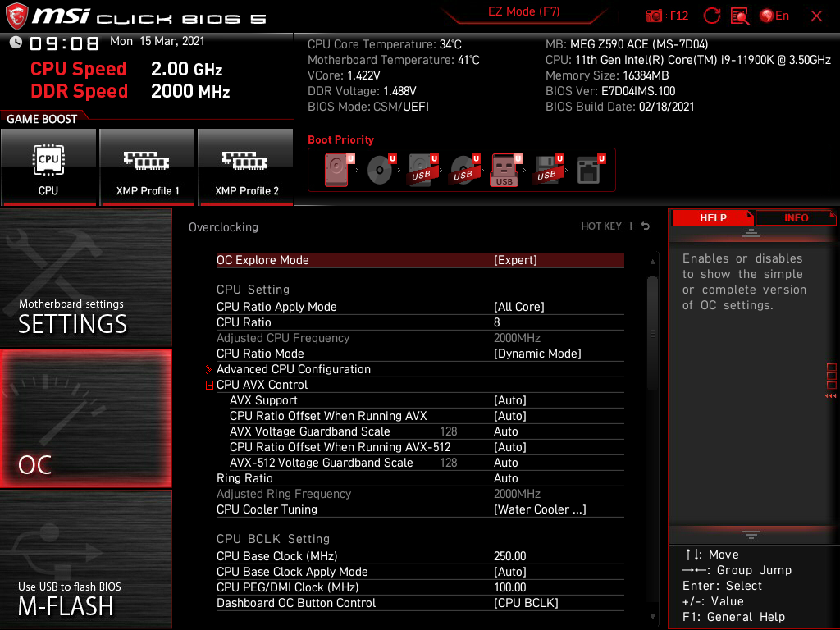Screen dimensions: 840x630
Task: Select the Adjusted Ring Frequency row
Action: pos(420,494)
